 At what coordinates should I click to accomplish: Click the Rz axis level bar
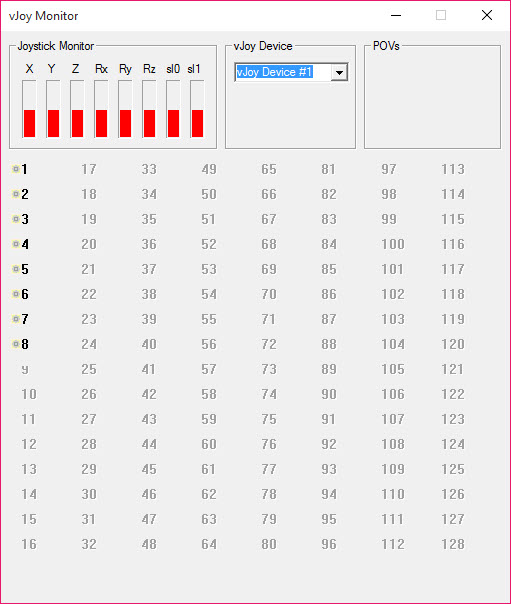(149, 109)
